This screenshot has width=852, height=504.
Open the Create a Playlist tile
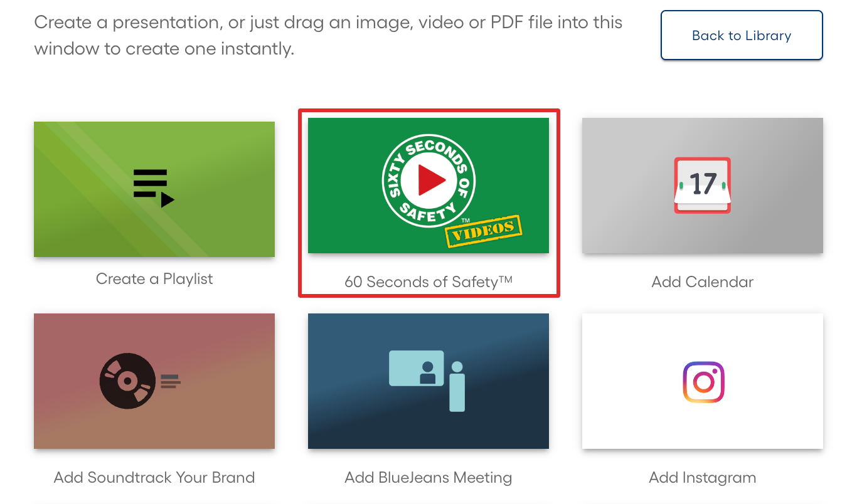(x=154, y=189)
